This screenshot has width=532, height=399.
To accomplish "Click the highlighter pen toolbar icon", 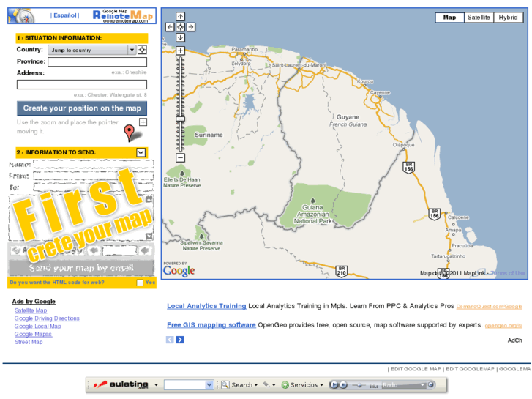I will tap(266, 385).
